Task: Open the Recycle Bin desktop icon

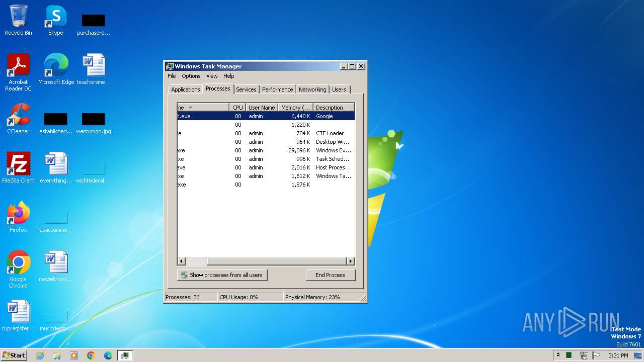Action: (18, 20)
